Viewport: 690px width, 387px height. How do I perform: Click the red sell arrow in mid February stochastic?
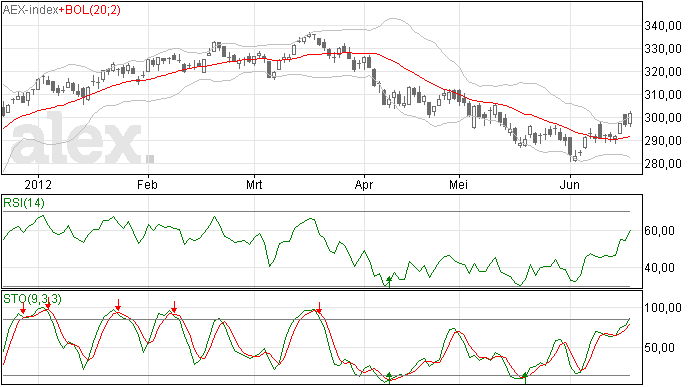point(174,307)
